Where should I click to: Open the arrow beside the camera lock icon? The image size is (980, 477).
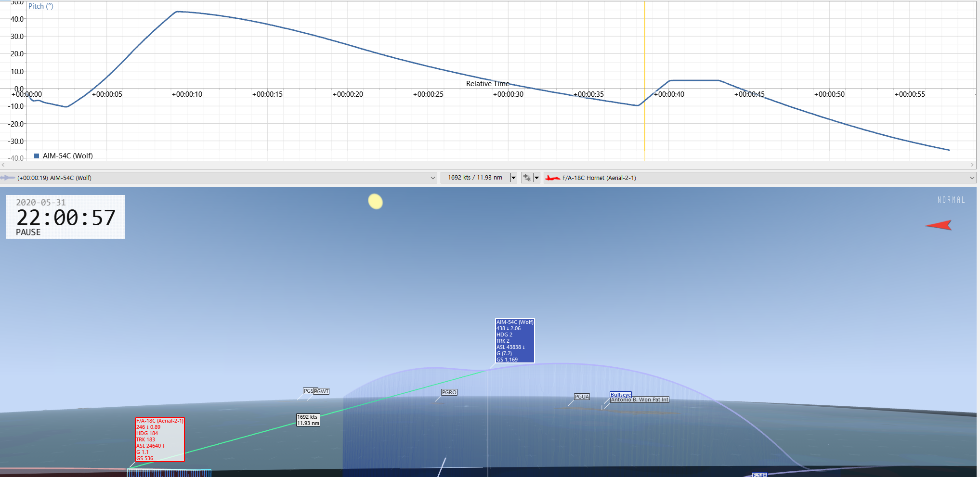[x=536, y=178]
